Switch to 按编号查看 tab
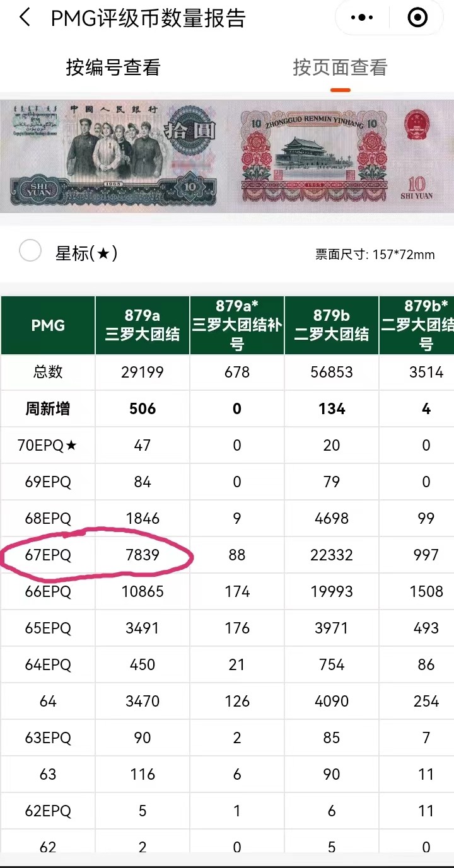The width and height of the screenshot is (454, 868). [113, 67]
